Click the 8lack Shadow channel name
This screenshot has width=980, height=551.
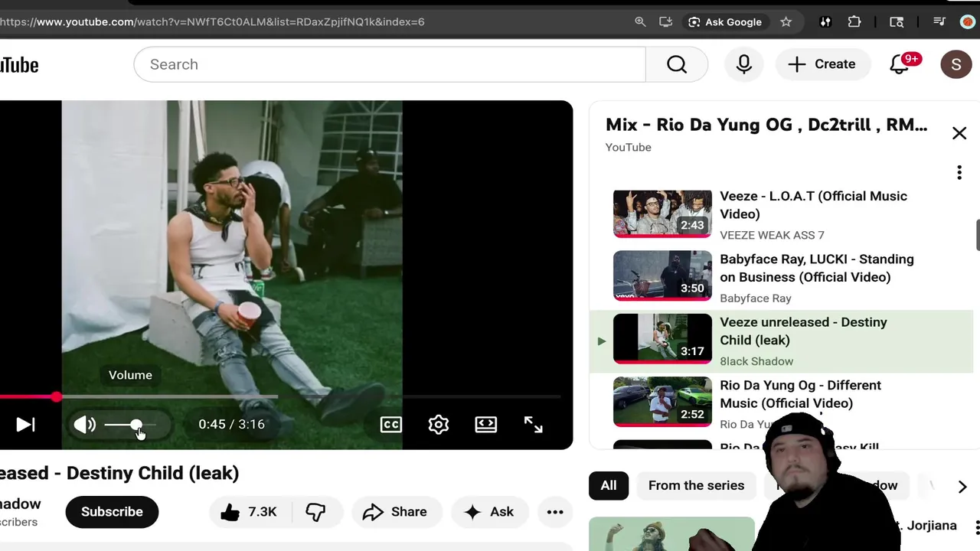click(x=756, y=361)
